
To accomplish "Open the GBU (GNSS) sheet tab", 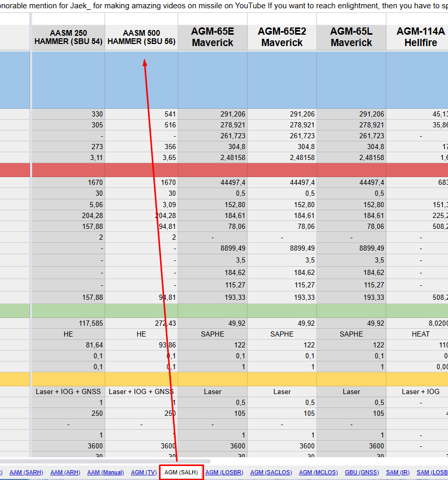I will click(362, 472).
